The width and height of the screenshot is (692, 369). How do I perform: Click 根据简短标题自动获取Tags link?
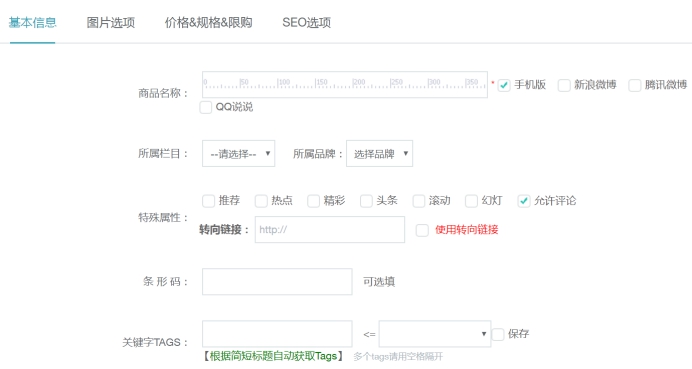click(x=273, y=356)
